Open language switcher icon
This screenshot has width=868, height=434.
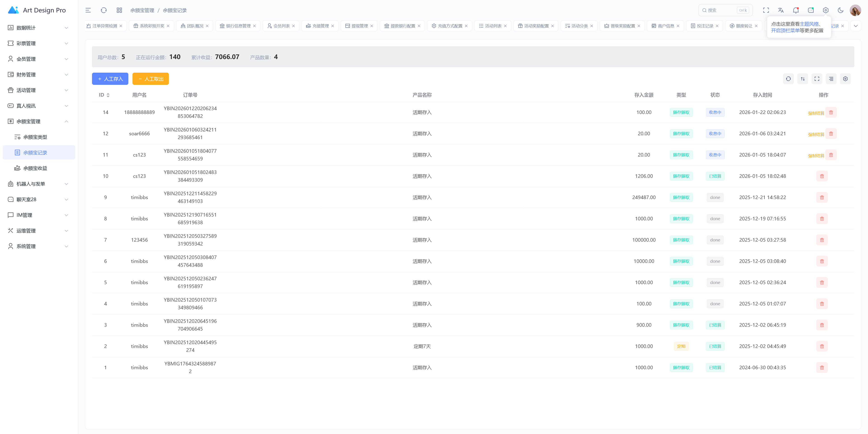(x=781, y=10)
